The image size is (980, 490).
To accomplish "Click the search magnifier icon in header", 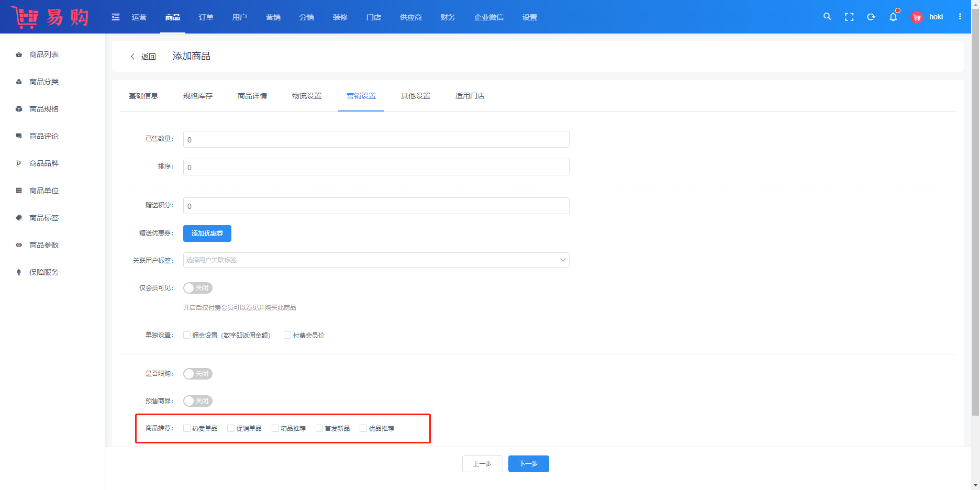I will point(827,17).
